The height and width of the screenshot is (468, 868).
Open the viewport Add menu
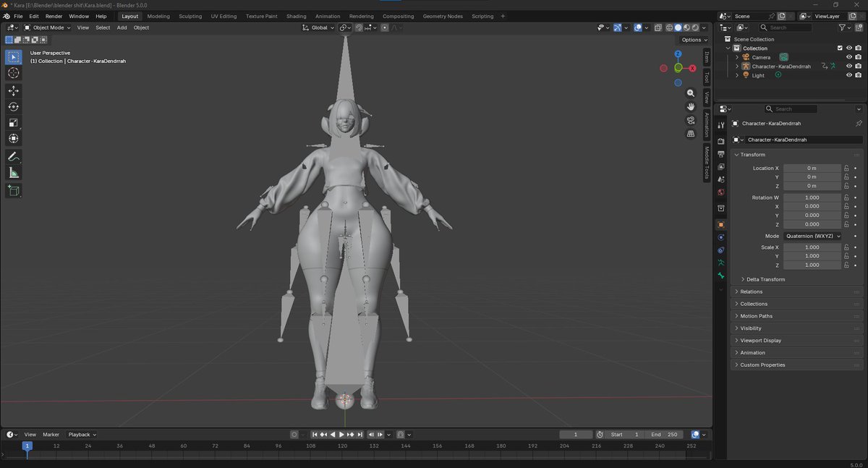[122, 27]
